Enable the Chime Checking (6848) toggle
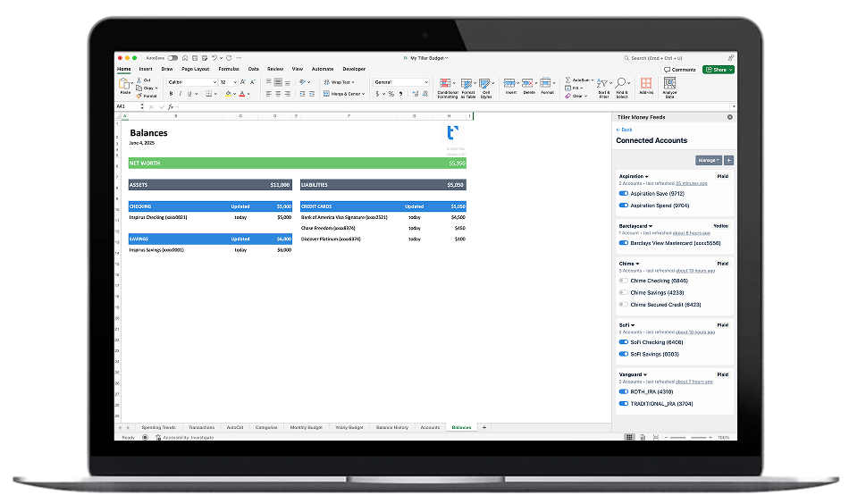849x504 pixels. tap(623, 281)
